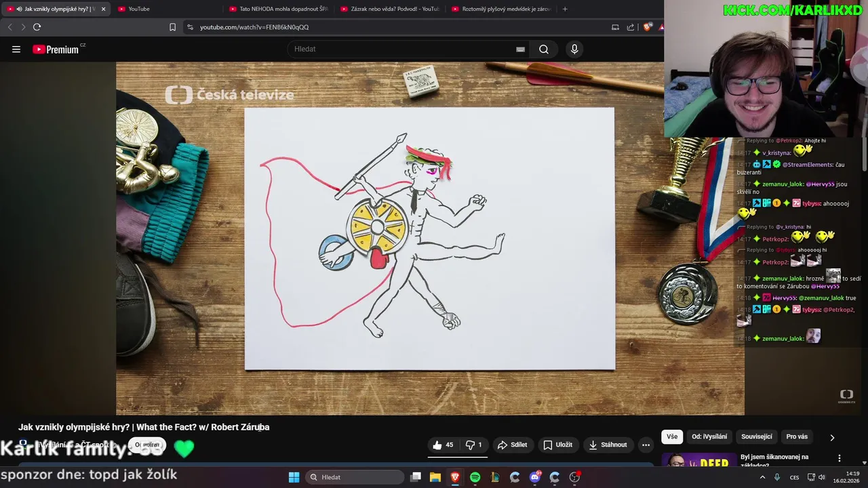Close the Jak vznikly olympijské hry tab

coord(103,9)
